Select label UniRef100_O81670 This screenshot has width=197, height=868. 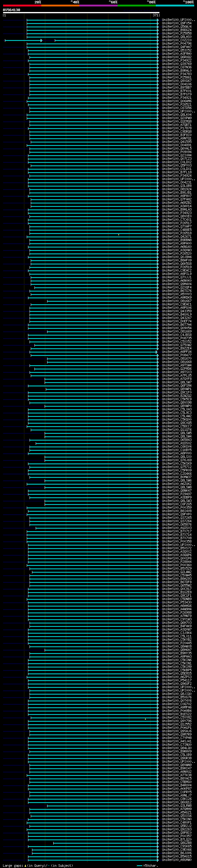point(177,358)
